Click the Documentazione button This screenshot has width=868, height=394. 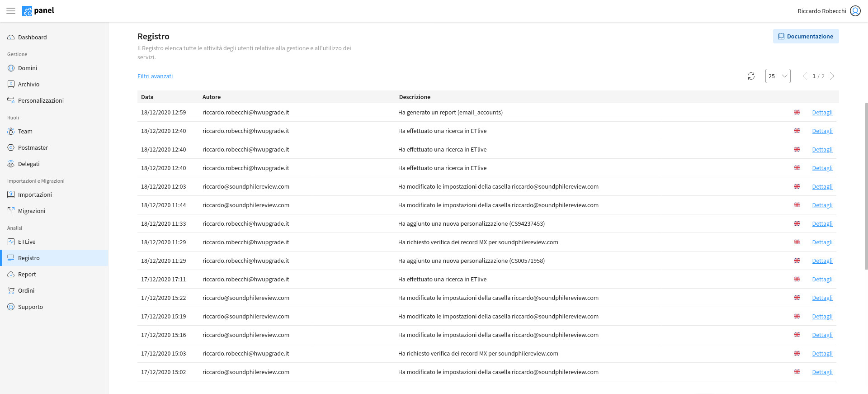click(x=806, y=36)
